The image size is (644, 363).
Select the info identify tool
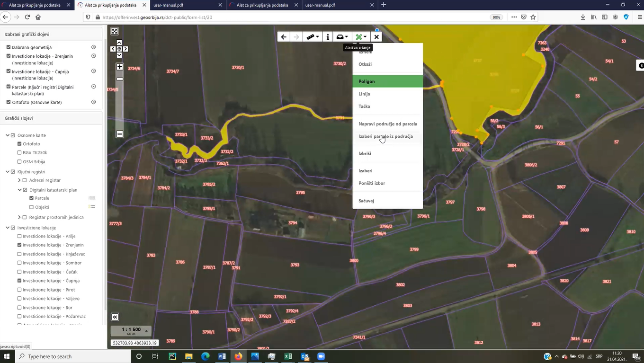328,37
